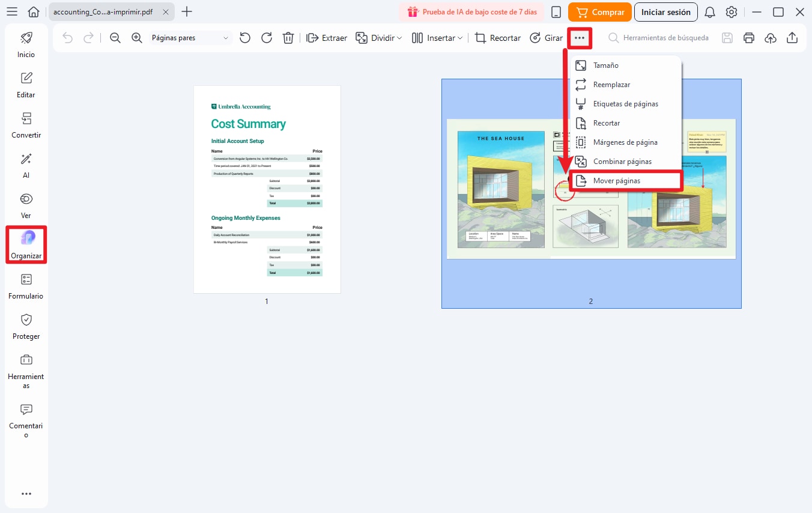Viewport: 812px width, 513px height.
Task: Open the Páginas pares selection dropdown
Action: 190,38
